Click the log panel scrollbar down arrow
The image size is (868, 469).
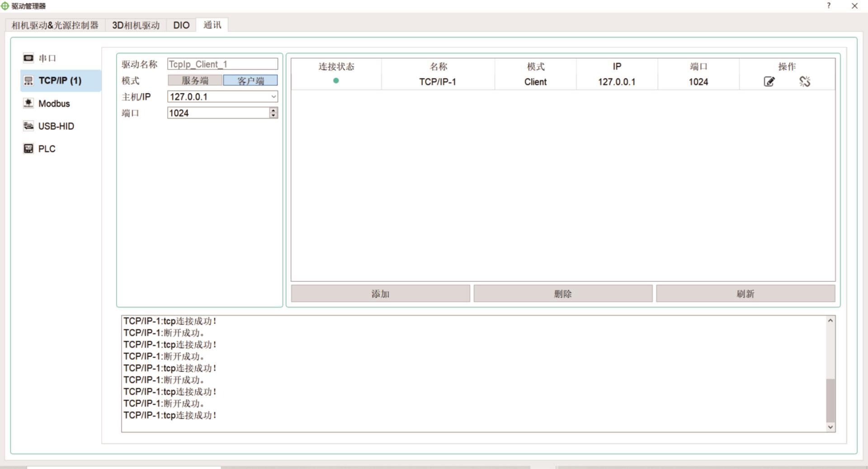[x=830, y=426]
